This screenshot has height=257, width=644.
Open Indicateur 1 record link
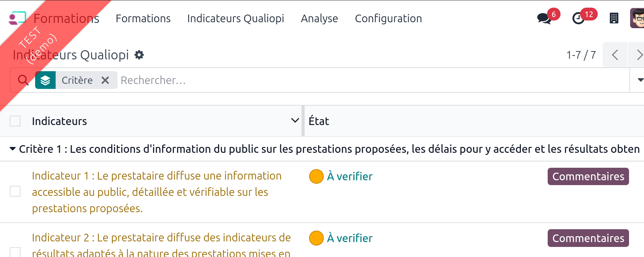(157, 192)
